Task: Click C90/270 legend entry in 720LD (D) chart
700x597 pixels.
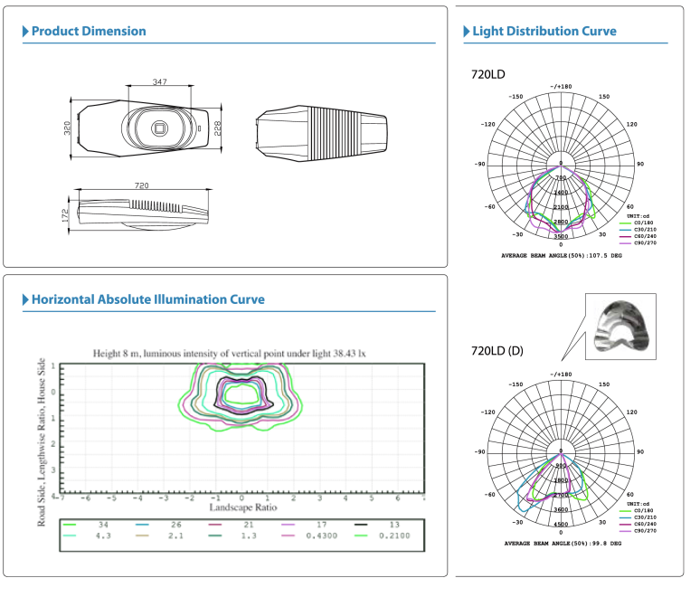Action: (638, 531)
